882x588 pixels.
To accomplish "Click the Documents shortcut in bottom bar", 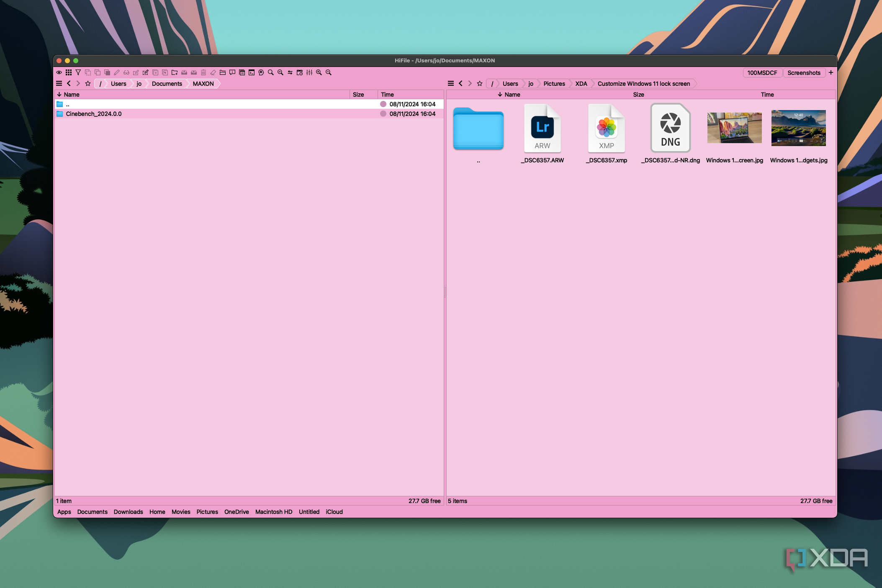I will click(x=92, y=512).
